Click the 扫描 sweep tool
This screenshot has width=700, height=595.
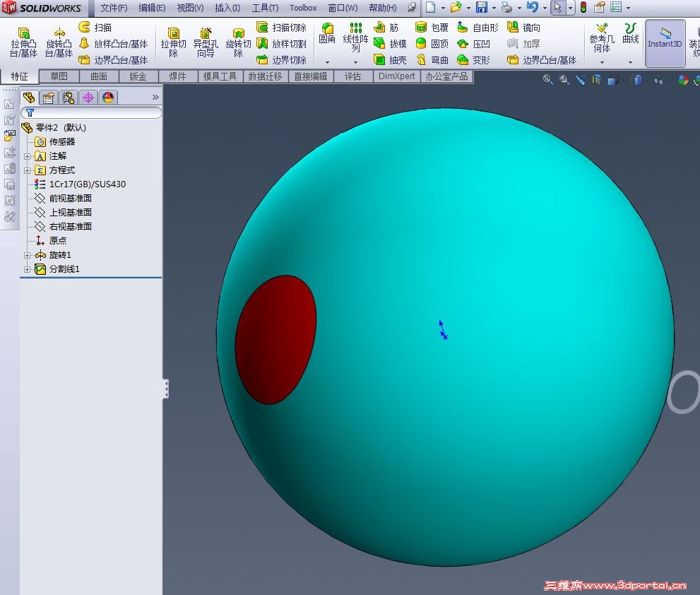click(95, 28)
